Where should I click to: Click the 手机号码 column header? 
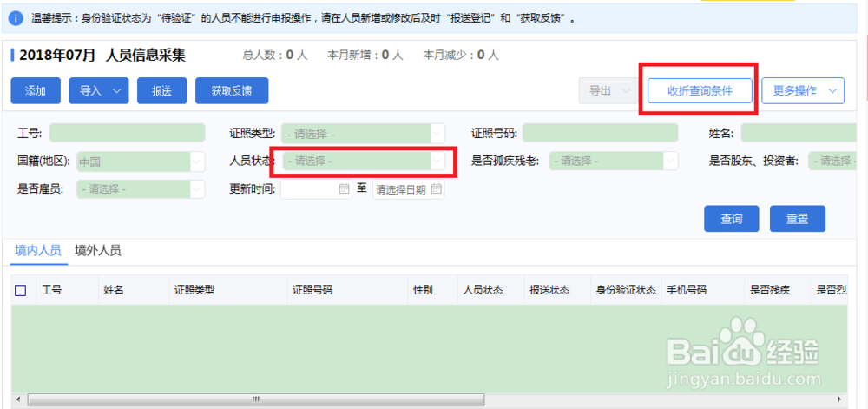(686, 290)
